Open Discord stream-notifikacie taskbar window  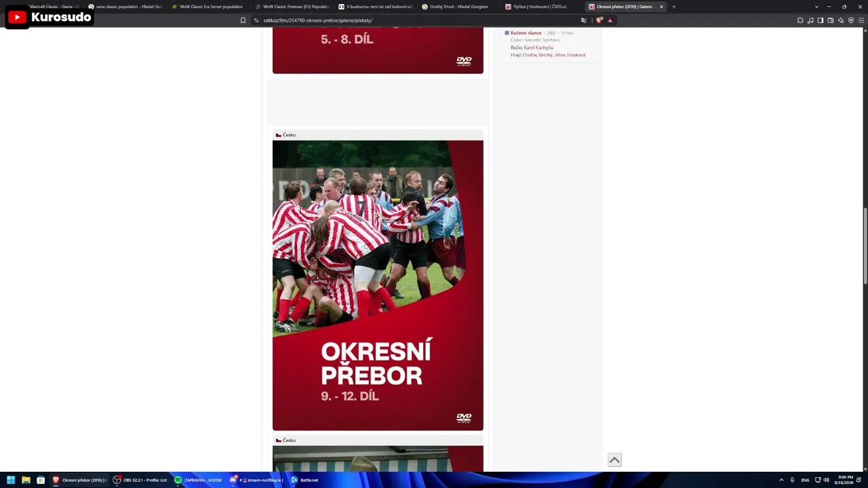[257, 480]
